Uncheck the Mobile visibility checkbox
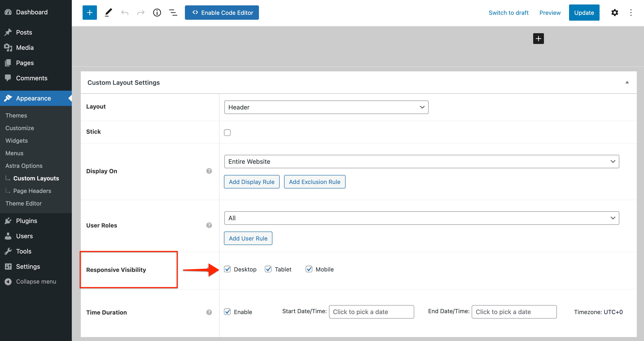The height and width of the screenshot is (341, 644). 309,269
